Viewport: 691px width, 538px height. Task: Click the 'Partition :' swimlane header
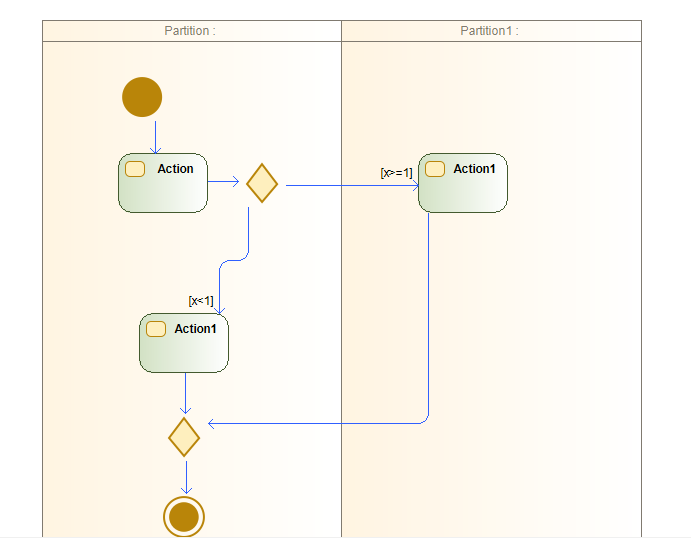point(191,31)
